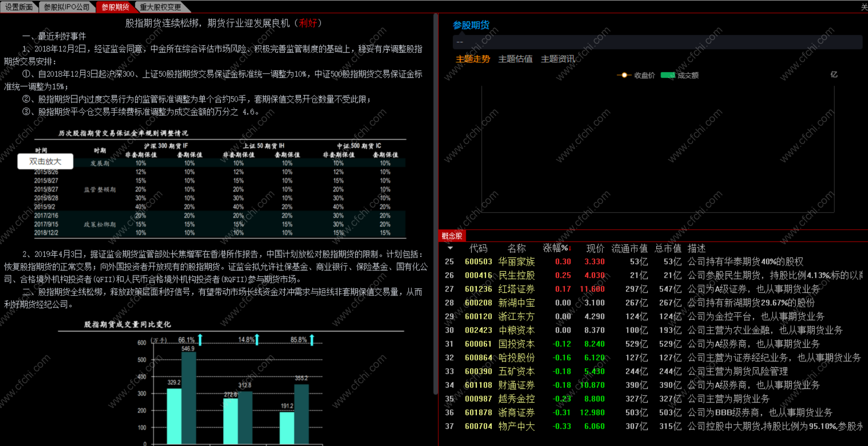Click price 11.600 in 红塔证券 row
Viewport: 868px width, 446px height.
[x=592, y=289]
